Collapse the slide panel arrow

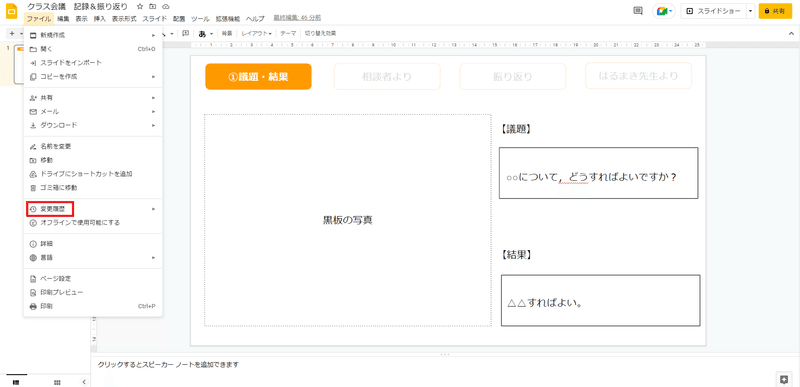click(x=84, y=382)
